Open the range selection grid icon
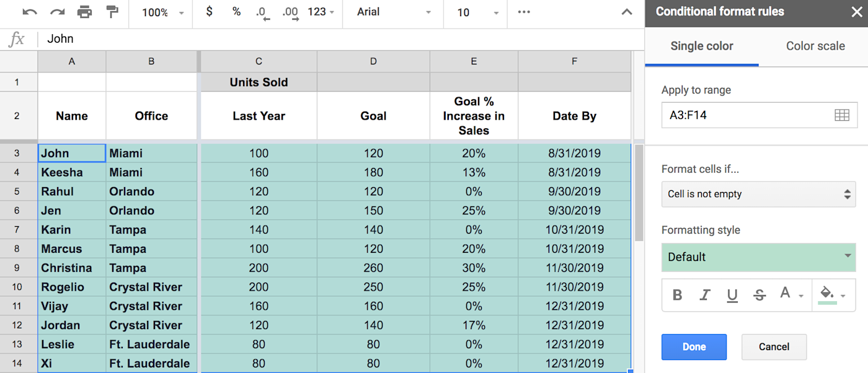Image resolution: width=868 pixels, height=373 pixels. tap(841, 115)
